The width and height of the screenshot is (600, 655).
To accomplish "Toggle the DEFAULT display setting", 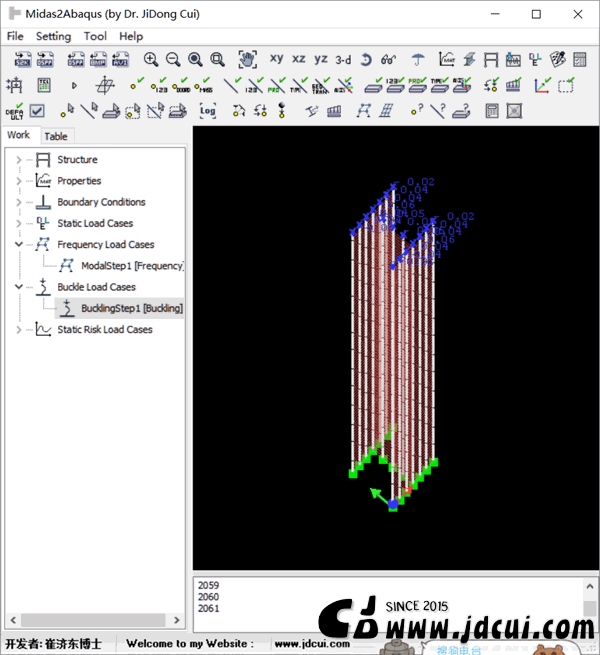I will [14, 112].
